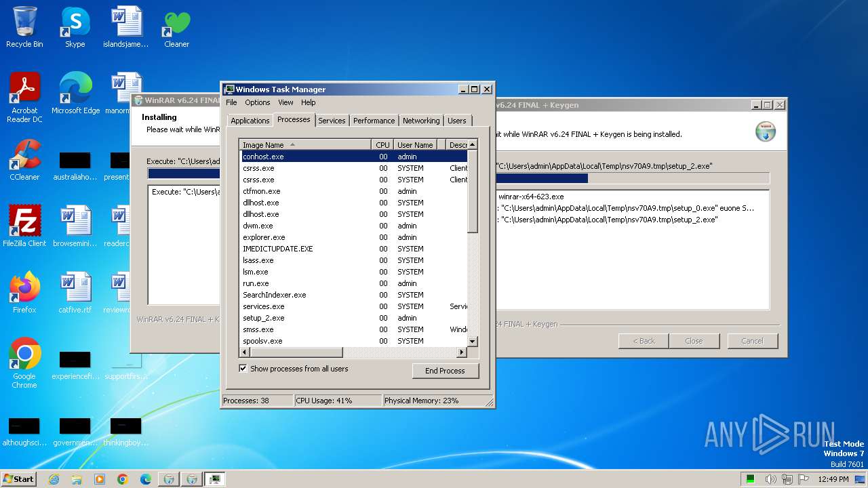
Task: Sort processes by CPU column header
Action: point(382,145)
